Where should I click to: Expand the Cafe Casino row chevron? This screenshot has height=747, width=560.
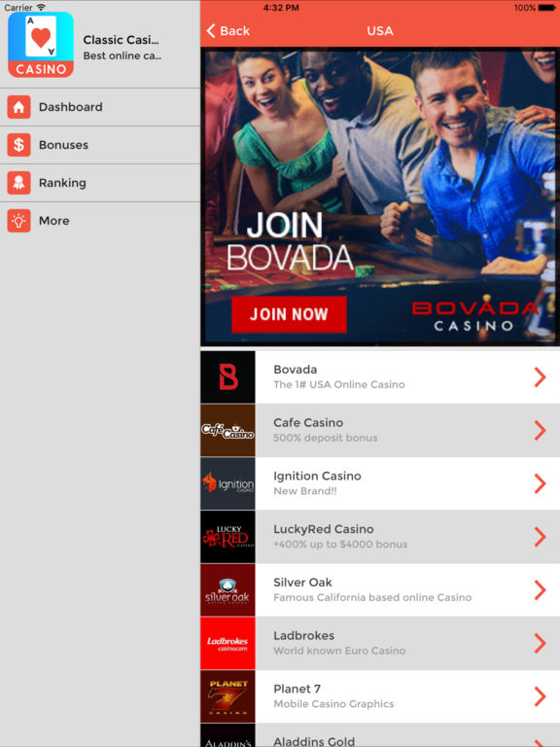[x=540, y=430]
